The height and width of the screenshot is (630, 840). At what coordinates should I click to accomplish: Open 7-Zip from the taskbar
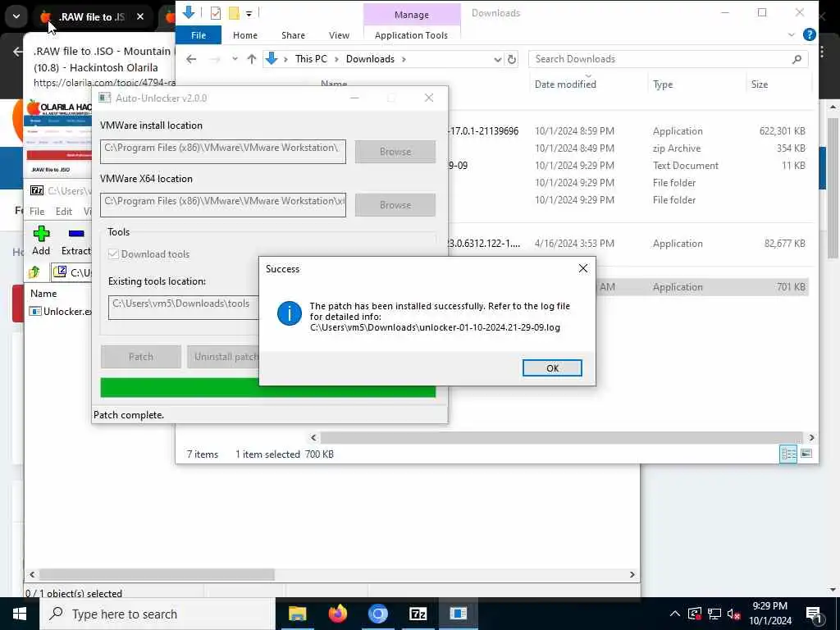(x=418, y=614)
